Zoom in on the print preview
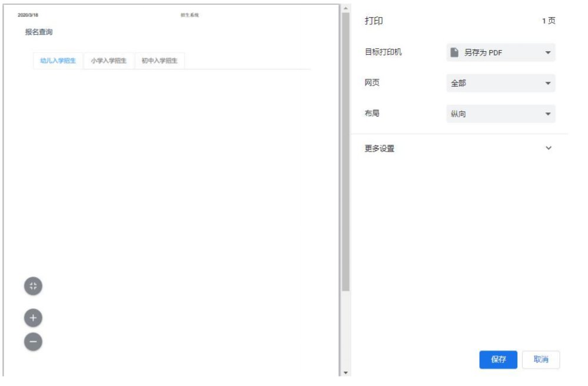588x386 pixels. (x=33, y=318)
